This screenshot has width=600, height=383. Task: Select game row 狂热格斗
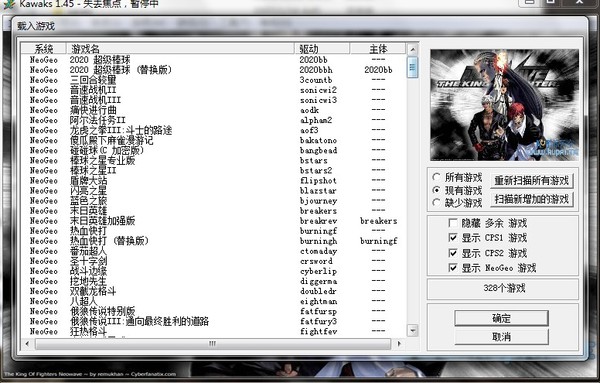click(x=213, y=331)
